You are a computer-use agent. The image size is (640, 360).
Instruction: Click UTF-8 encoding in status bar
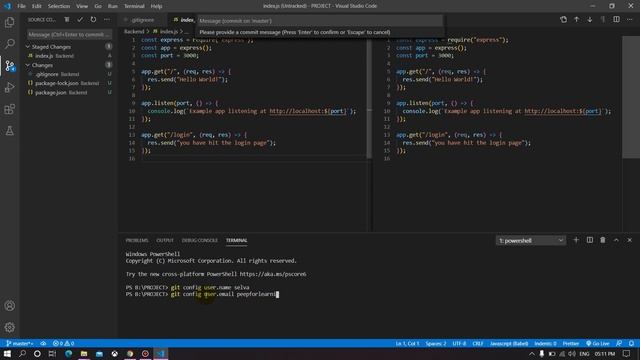click(459, 343)
